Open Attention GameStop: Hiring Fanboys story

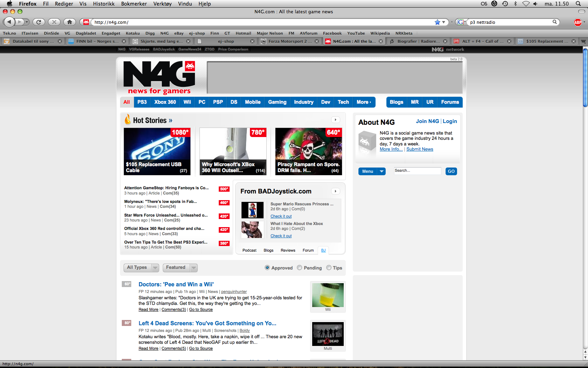[166, 188]
